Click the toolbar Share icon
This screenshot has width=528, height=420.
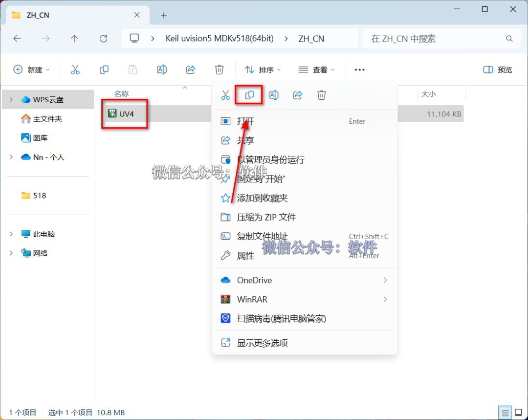[191, 70]
